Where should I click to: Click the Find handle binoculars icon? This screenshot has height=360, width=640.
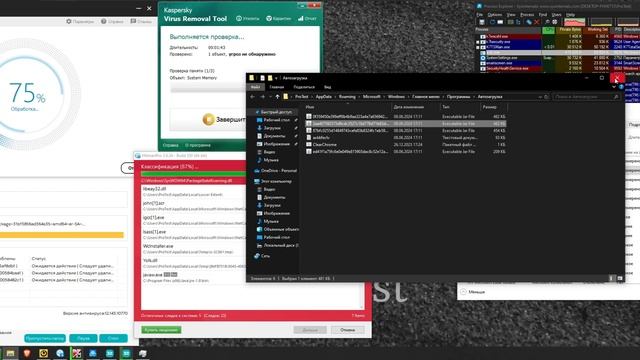pyautogui.click(x=547, y=22)
